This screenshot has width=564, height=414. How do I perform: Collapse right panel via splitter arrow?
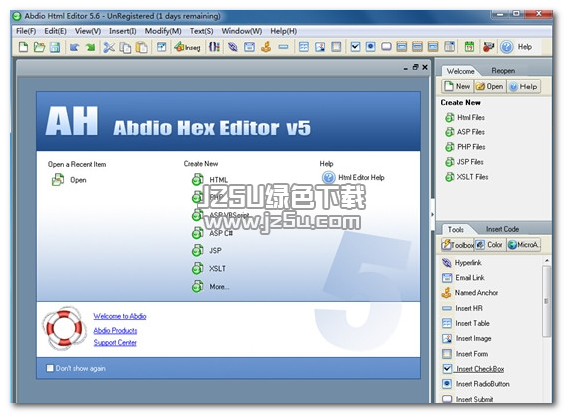point(432,214)
